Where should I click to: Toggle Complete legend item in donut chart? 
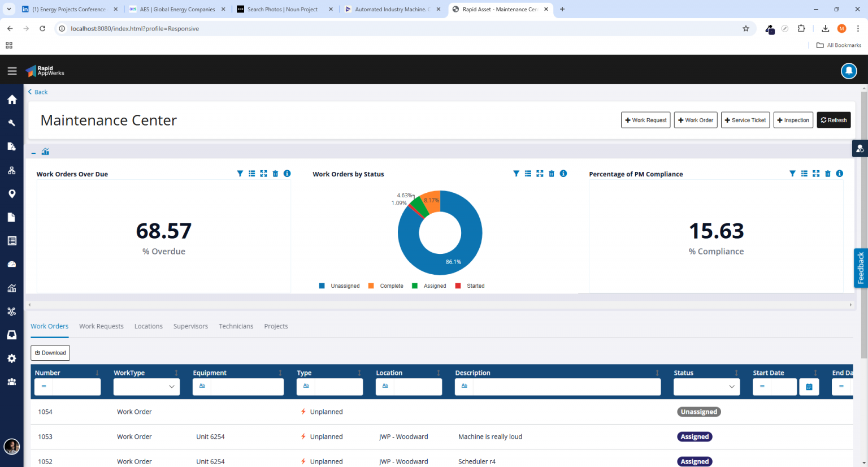(x=386, y=286)
